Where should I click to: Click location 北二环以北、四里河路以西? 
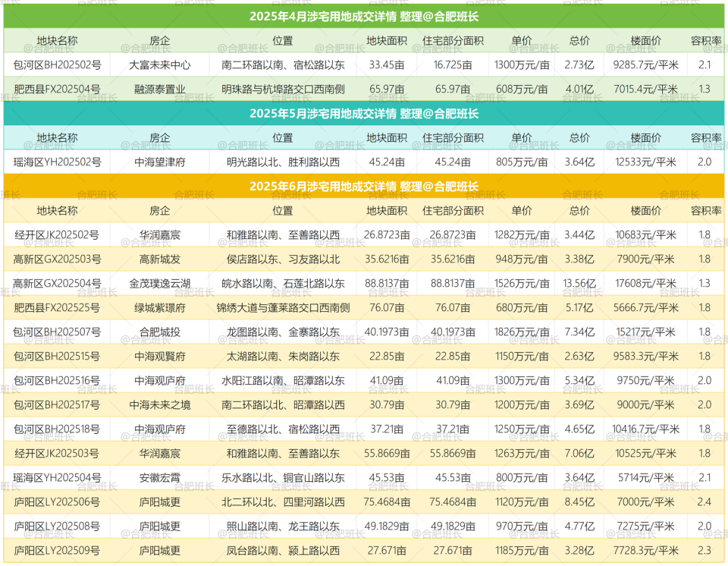pyautogui.click(x=283, y=502)
